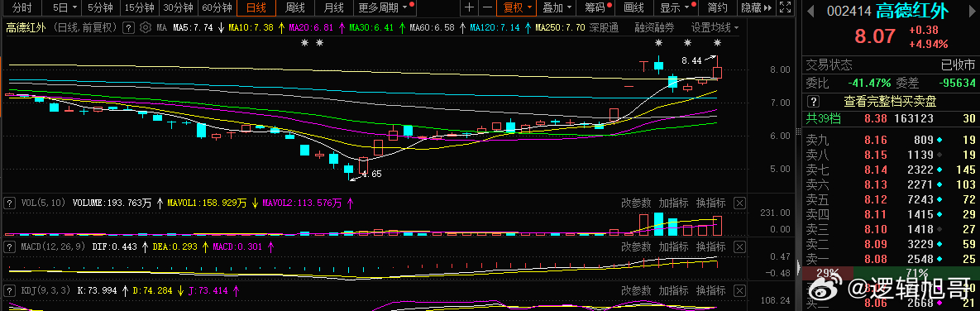The width and height of the screenshot is (980, 311).
Task: Click 加指标 in the MACD panel
Action: pos(674,246)
